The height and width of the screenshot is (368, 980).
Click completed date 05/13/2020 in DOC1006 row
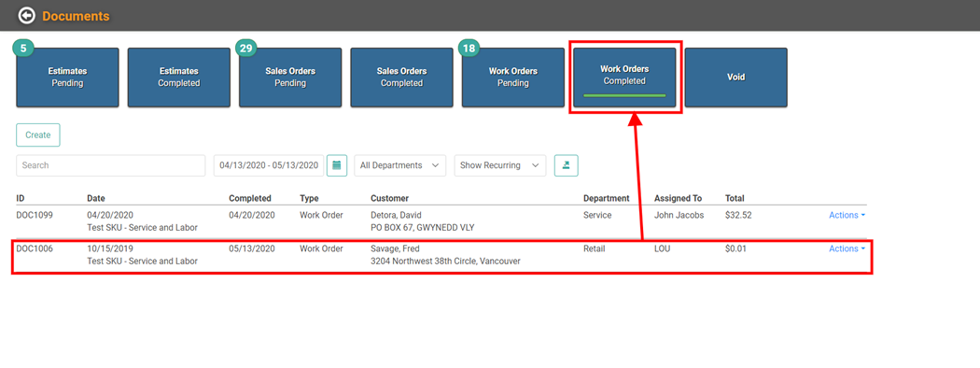click(252, 249)
